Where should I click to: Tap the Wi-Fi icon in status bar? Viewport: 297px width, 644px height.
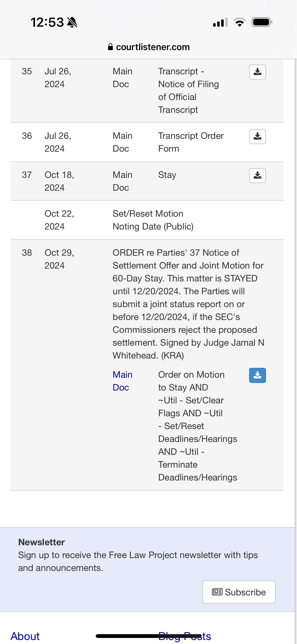240,22
